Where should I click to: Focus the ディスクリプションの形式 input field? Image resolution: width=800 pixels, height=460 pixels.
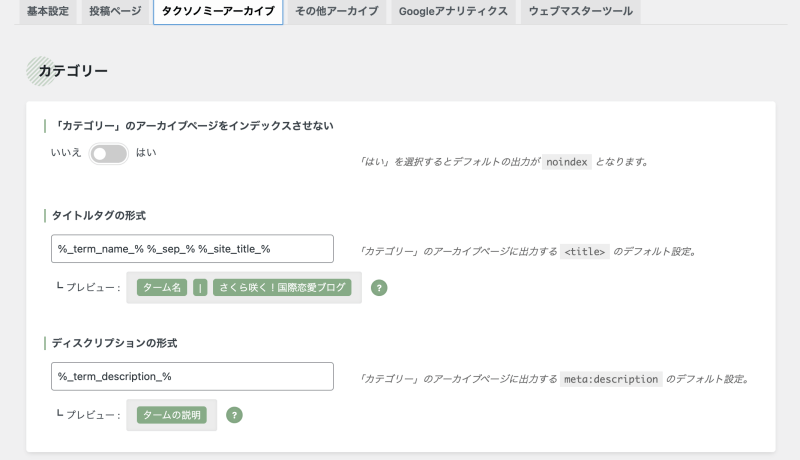pyautogui.click(x=192, y=376)
